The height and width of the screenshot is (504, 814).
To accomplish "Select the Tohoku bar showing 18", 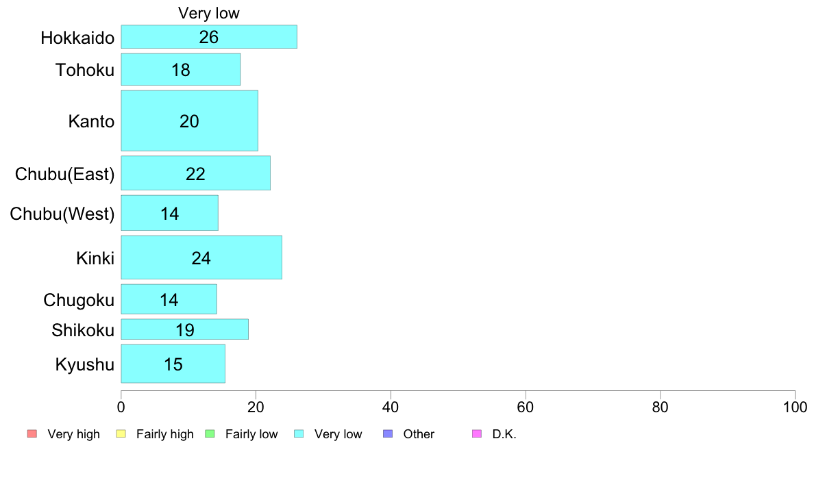I will coord(181,70).
